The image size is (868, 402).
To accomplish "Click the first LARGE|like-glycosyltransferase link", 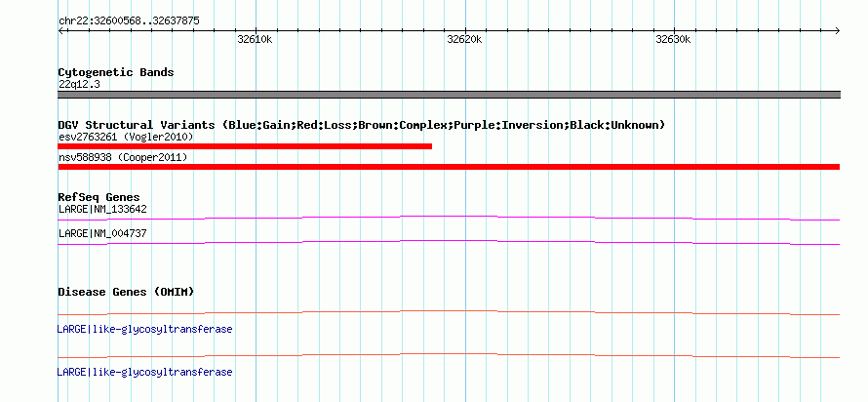I will coord(144,330).
